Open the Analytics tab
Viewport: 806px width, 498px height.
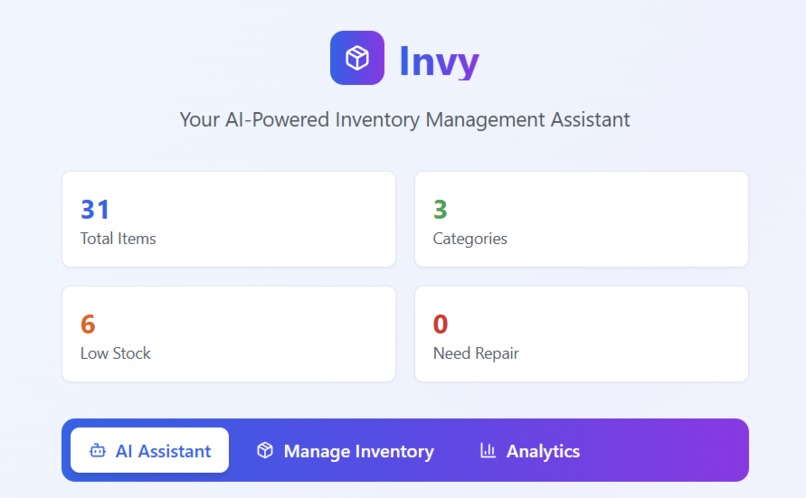(529, 450)
